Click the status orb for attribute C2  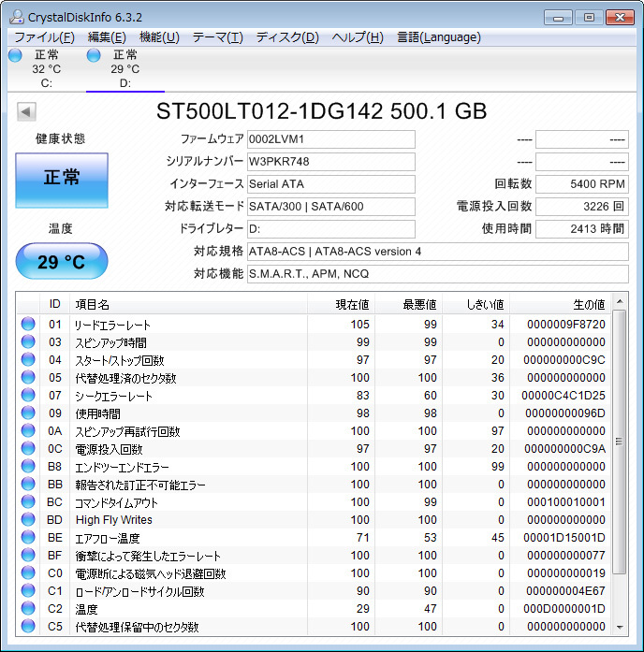pos(28,608)
